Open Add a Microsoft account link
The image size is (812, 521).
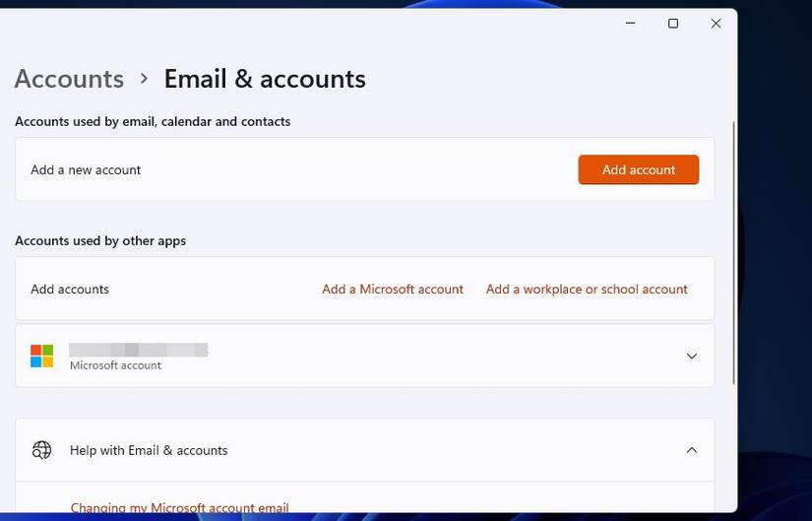click(393, 289)
